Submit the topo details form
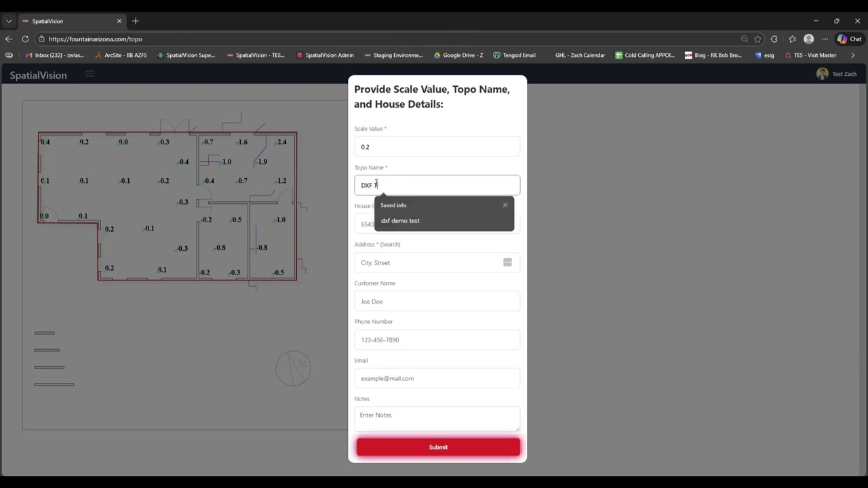This screenshot has height=488, width=868. tap(438, 447)
